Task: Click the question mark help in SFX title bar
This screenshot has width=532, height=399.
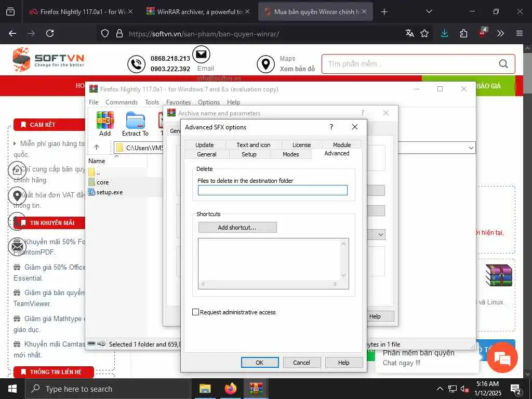Action: click(331, 127)
